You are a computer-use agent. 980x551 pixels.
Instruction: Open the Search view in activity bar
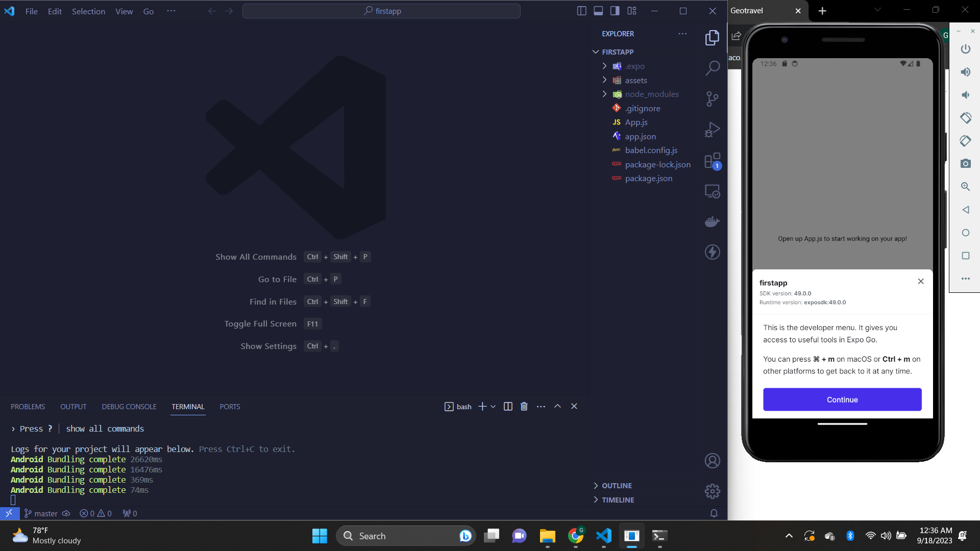pos(712,68)
